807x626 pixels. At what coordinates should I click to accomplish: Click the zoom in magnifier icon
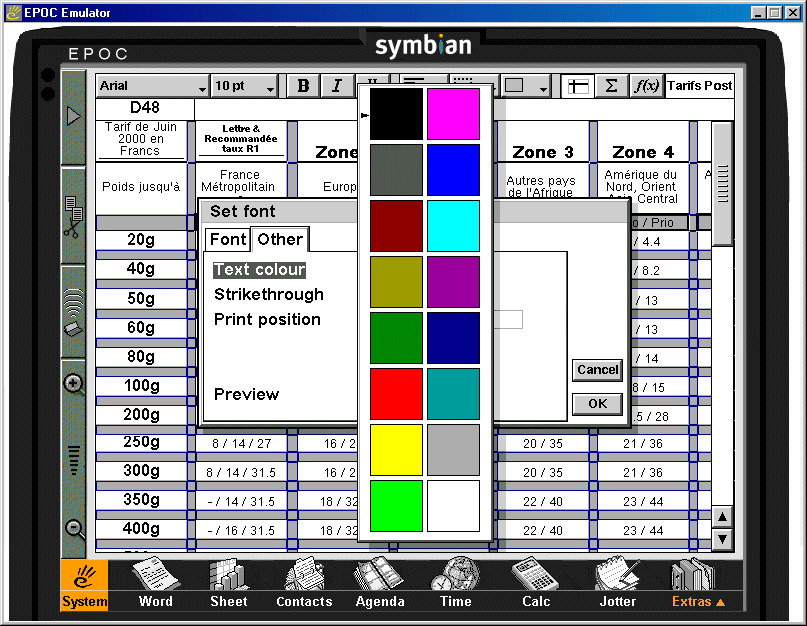(74, 384)
